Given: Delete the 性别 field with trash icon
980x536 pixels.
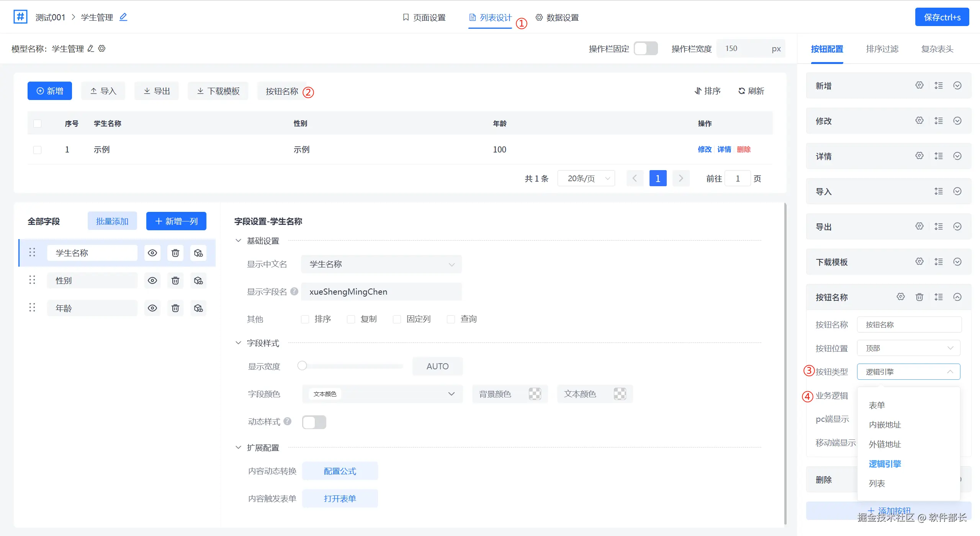Looking at the screenshot, I should click(175, 280).
